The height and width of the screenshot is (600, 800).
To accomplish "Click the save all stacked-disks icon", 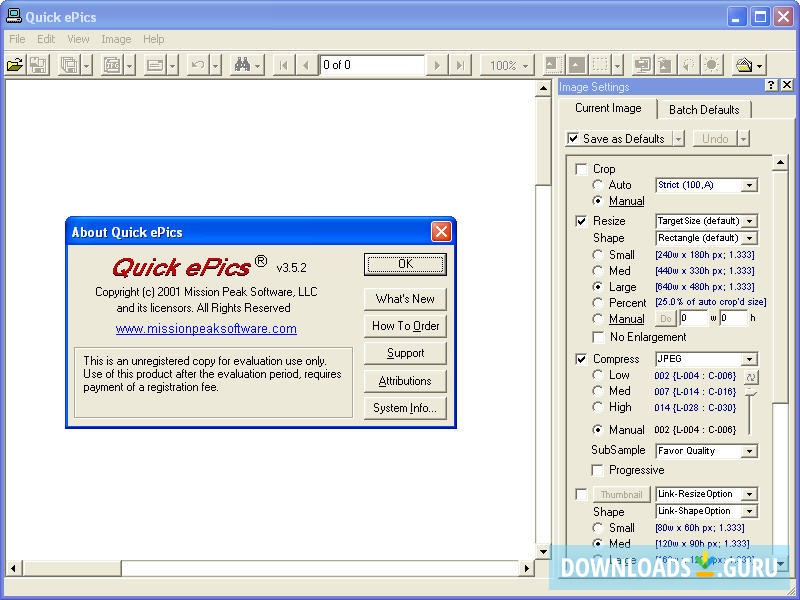I will click(x=69, y=65).
